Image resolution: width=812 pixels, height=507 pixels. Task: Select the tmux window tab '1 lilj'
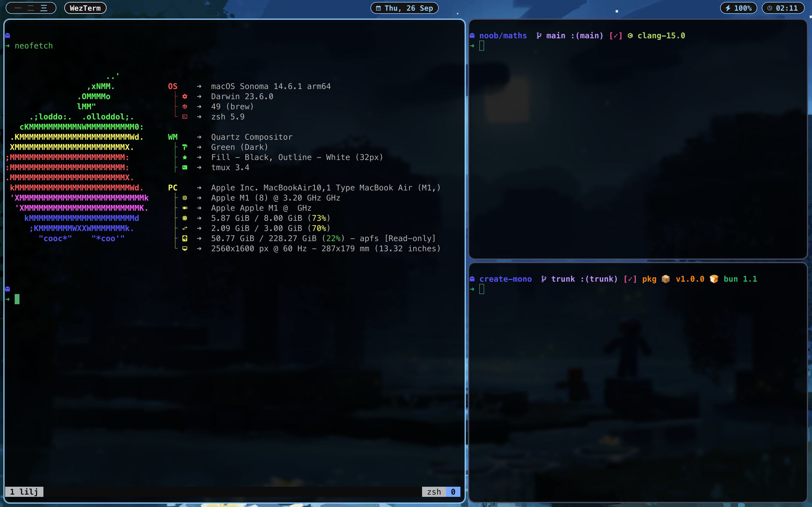pos(24,492)
